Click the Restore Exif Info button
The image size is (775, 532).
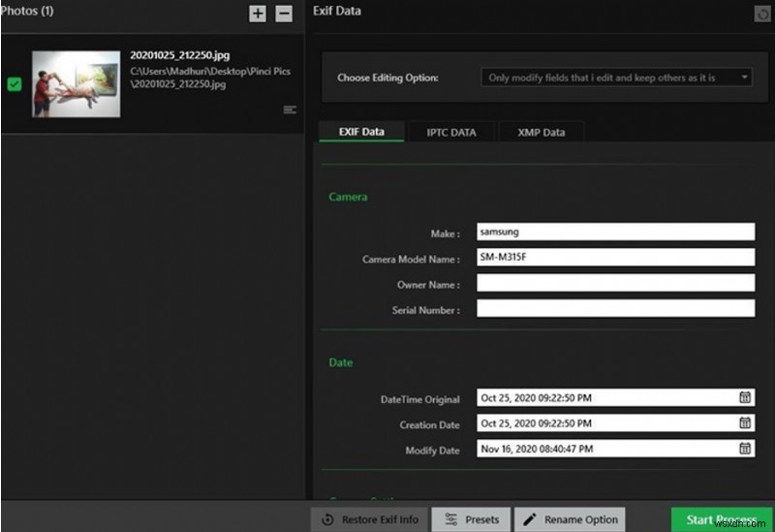point(370,519)
